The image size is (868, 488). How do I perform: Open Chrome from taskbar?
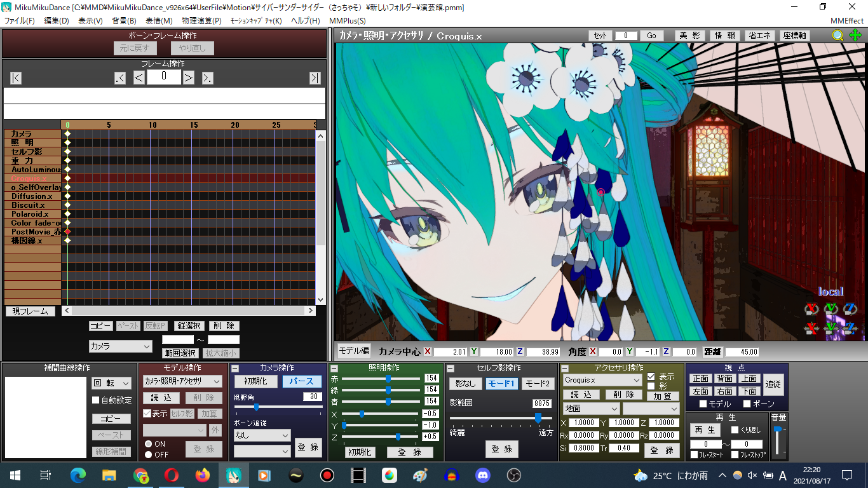pyautogui.click(x=140, y=475)
